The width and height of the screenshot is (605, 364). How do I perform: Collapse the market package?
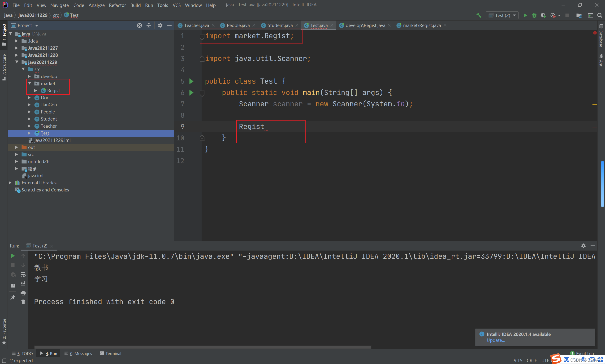[30, 83]
